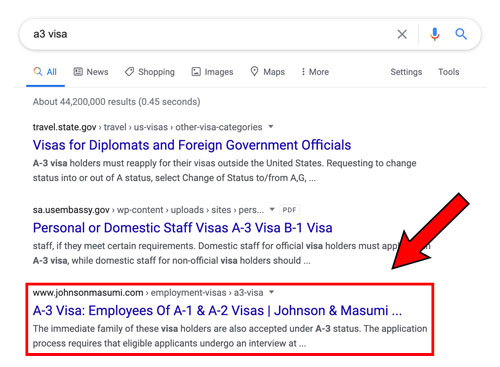Click the Images tab picture icon
The width and height of the screenshot is (500, 367).
click(x=196, y=72)
